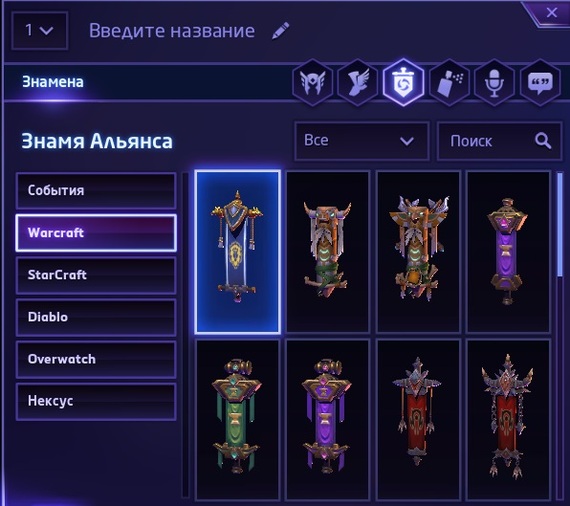570x506 pixels.
Task: Choose the Diablo category
Action: (96, 317)
